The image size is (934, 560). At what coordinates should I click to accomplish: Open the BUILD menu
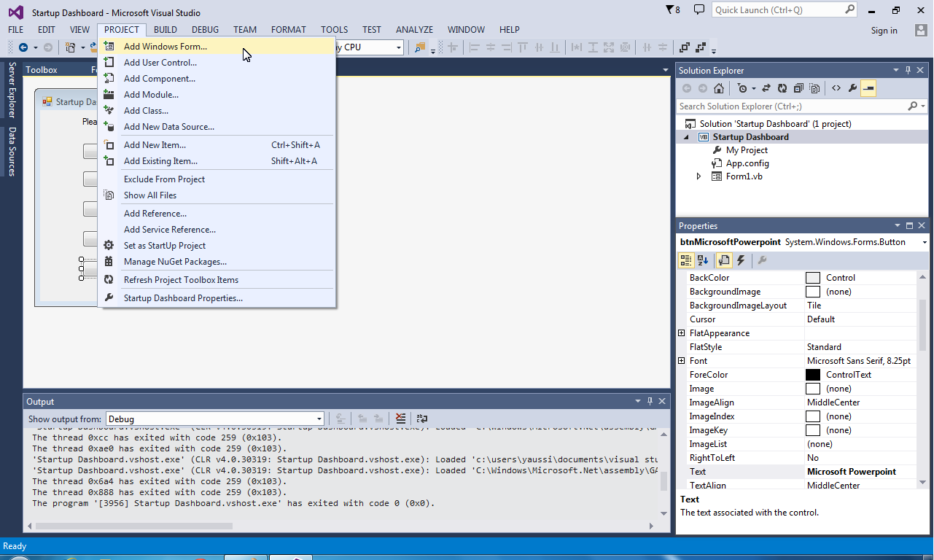coord(166,30)
